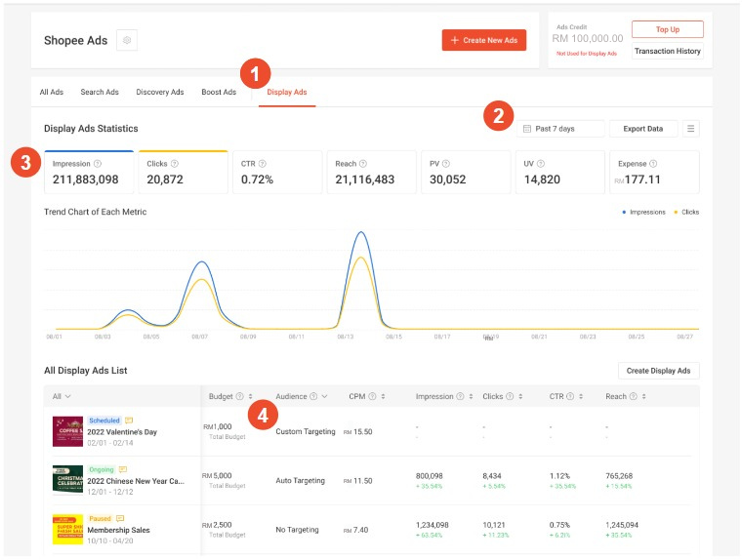The width and height of the screenshot is (742, 560).
Task: Click help icon on Reach card
Action: 363,164
